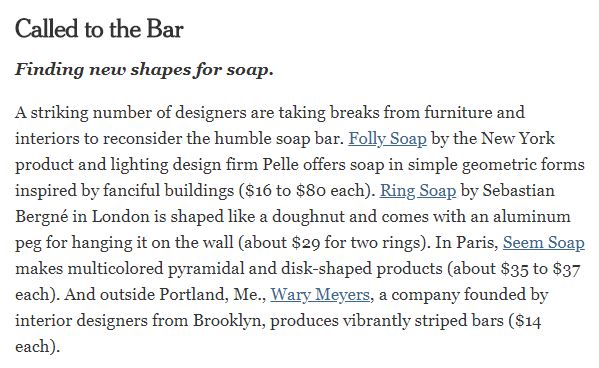This screenshot has height=368, width=599.
Task: Click the word 'striking' in first sentence
Action: click(x=59, y=113)
